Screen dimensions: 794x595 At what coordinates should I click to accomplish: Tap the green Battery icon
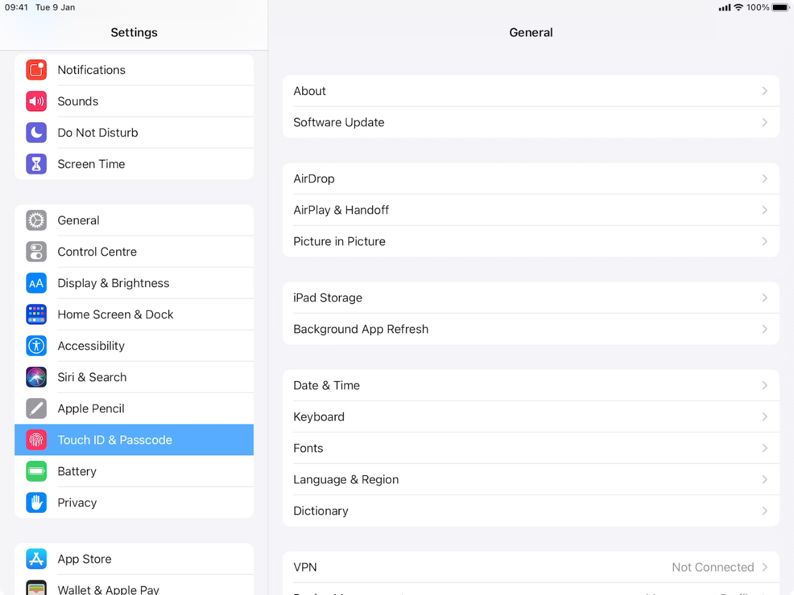point(36,471)
